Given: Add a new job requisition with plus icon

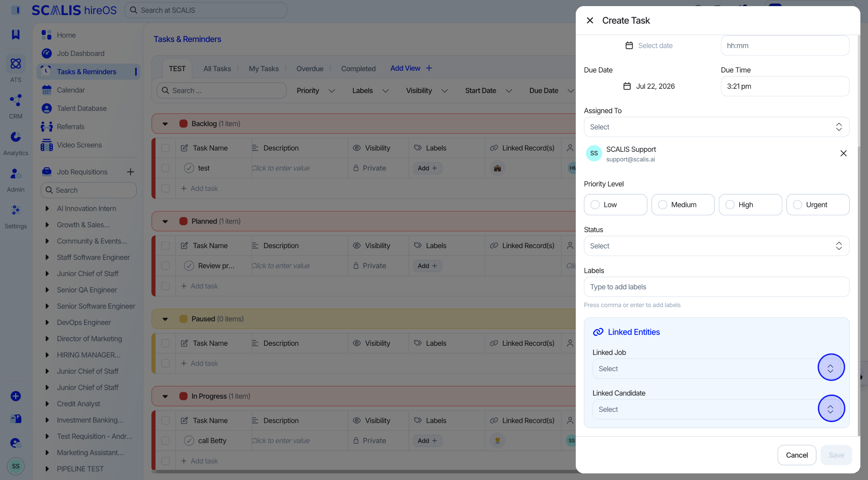Looking at the screenshot, I should pos(130,172).
